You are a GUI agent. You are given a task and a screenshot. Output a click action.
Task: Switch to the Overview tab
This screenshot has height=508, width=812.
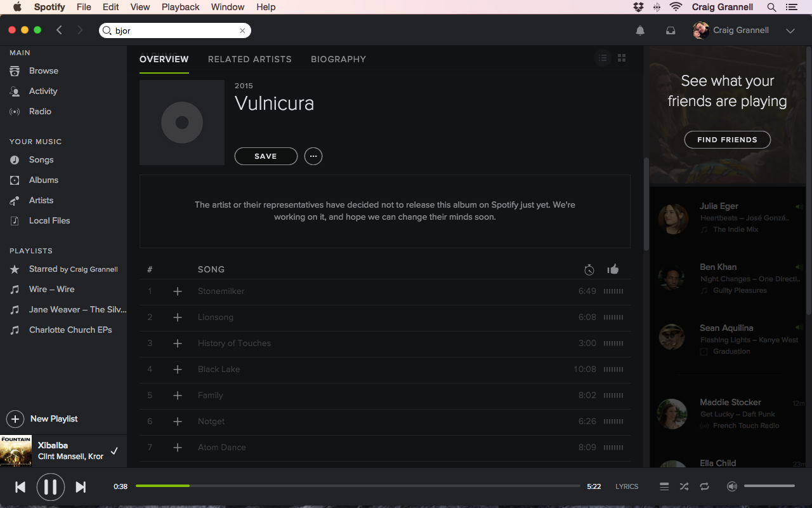pos(164,59)
